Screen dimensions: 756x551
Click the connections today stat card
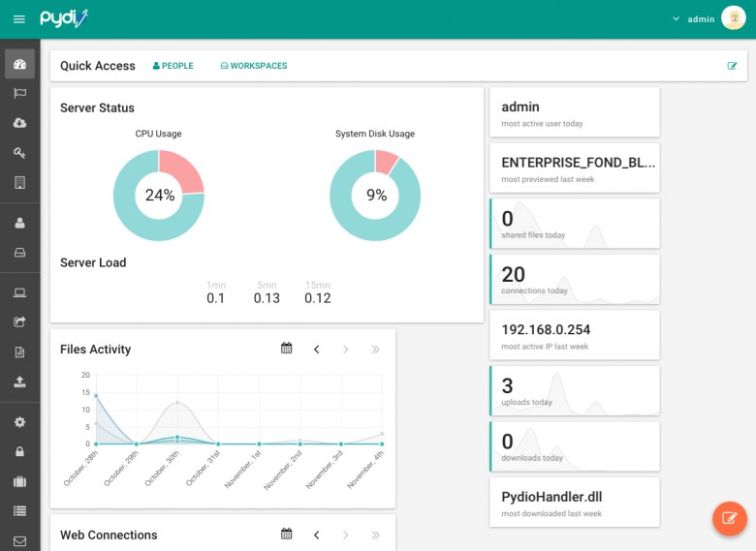pos(575,279)
